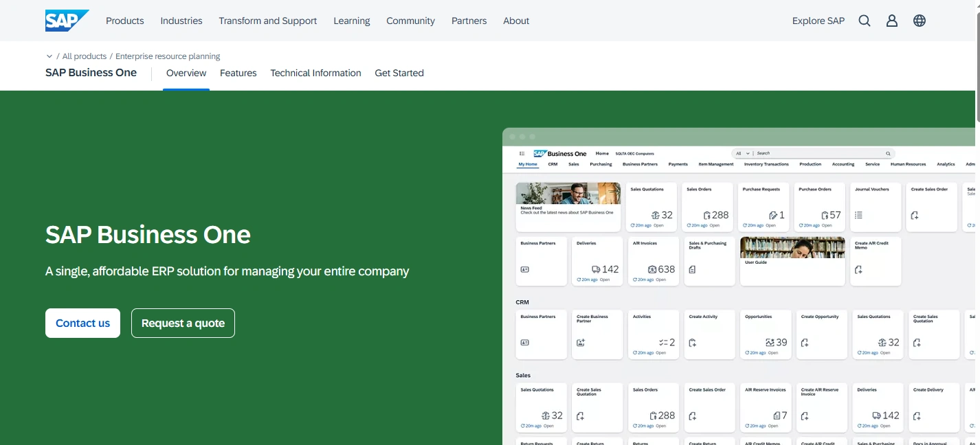The height and width of the screenshot is (445, 980).
Task: Switch to the Get Started tab
Action: point(399,73)
